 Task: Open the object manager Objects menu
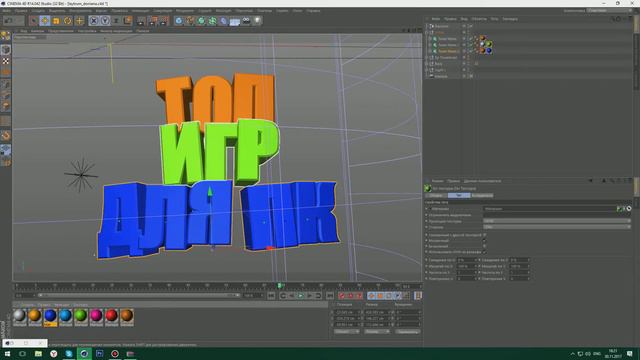[x=479, y=19]
